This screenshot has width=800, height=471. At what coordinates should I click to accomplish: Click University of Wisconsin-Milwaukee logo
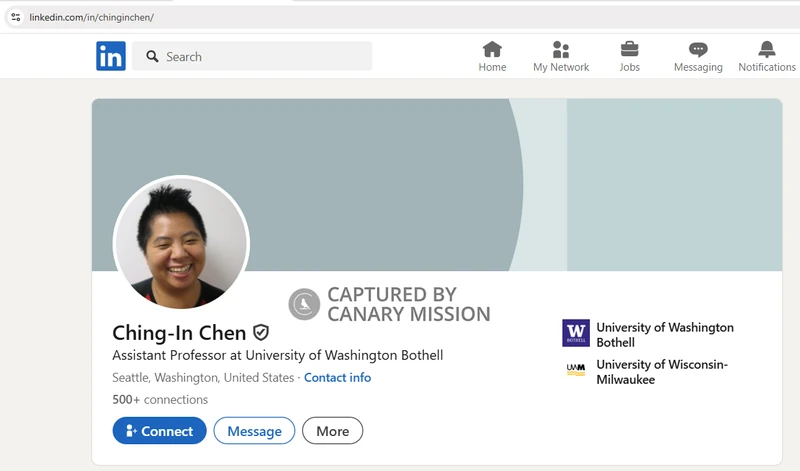tap(576, 369)
